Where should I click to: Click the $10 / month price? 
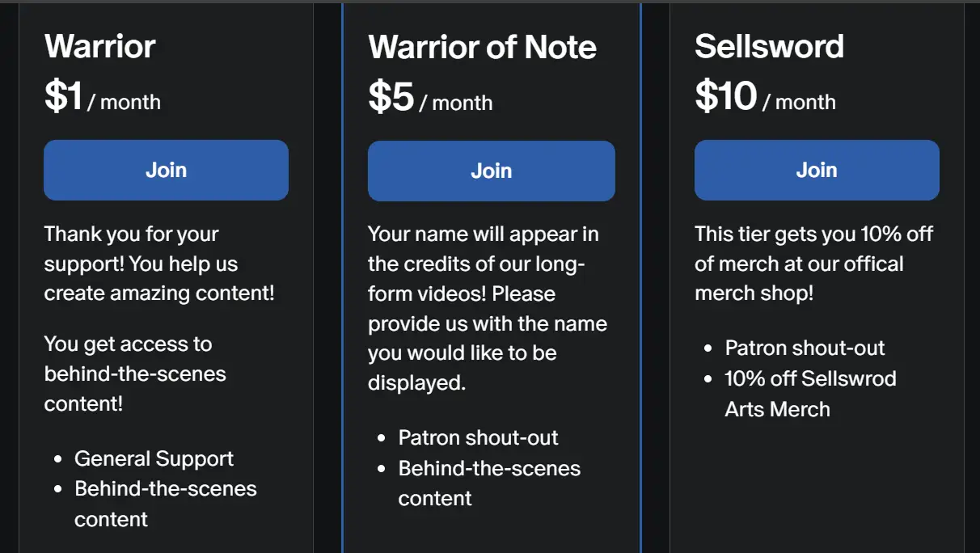pos(765,99)
